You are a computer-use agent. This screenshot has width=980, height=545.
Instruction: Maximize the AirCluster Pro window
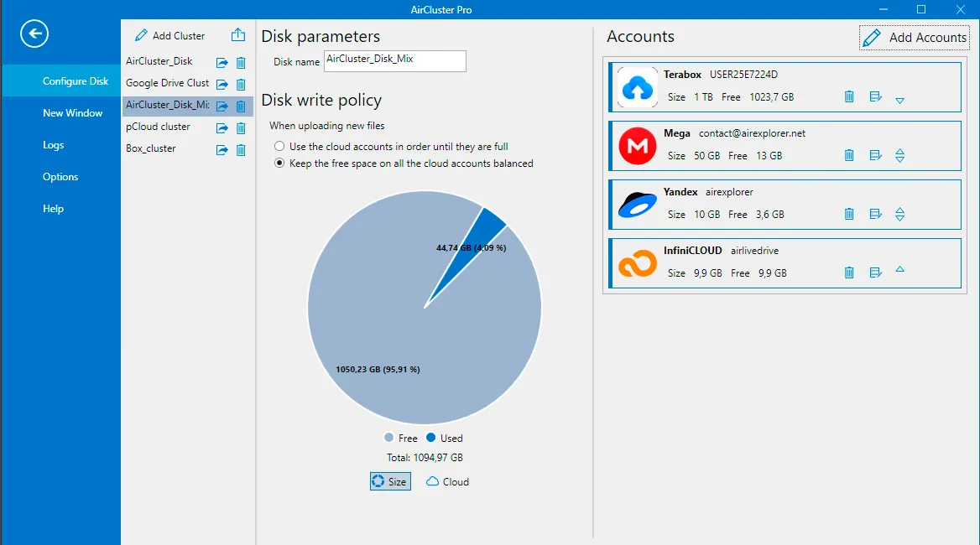921,9
